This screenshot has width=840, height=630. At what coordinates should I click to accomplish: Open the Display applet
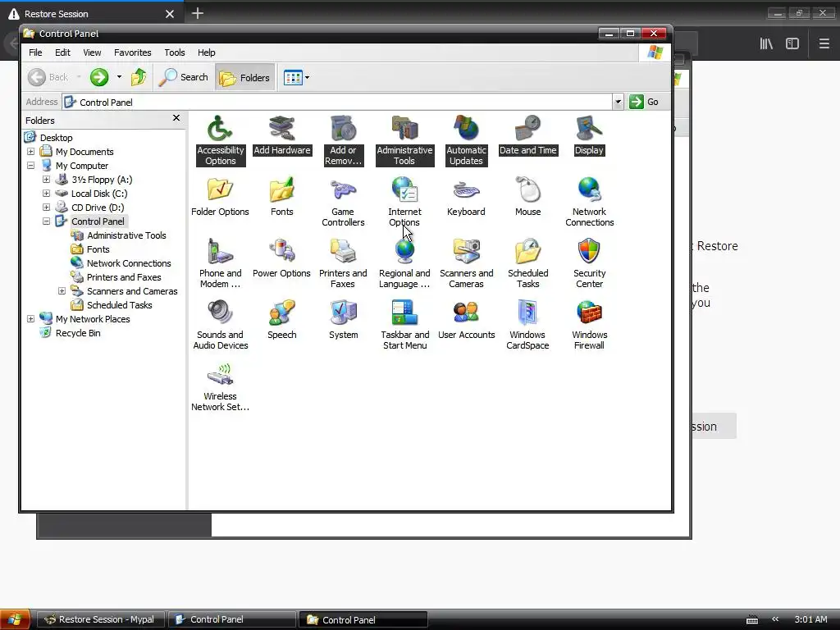(x=589, y=135)
